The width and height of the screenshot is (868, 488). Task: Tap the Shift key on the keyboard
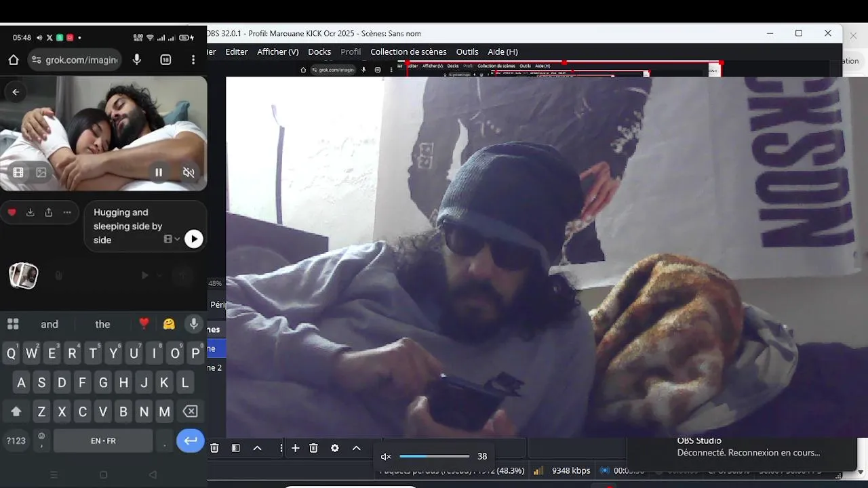16,411
